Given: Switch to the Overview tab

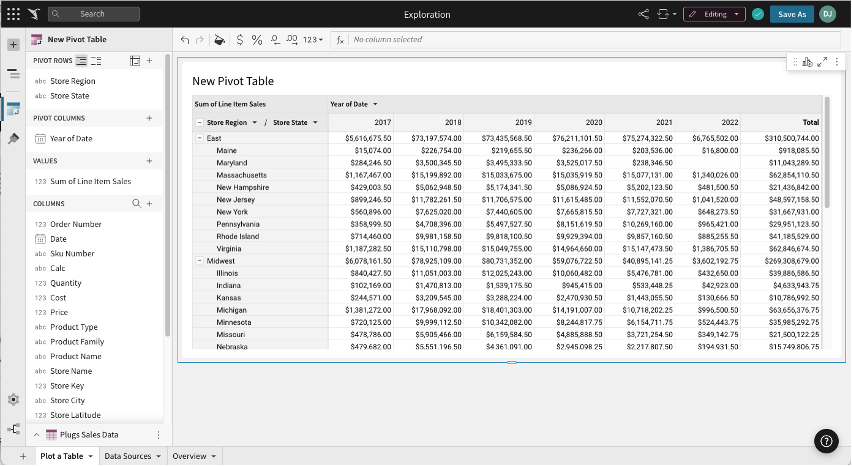Looking at the screenshot, I should click(x=193, y=456).
